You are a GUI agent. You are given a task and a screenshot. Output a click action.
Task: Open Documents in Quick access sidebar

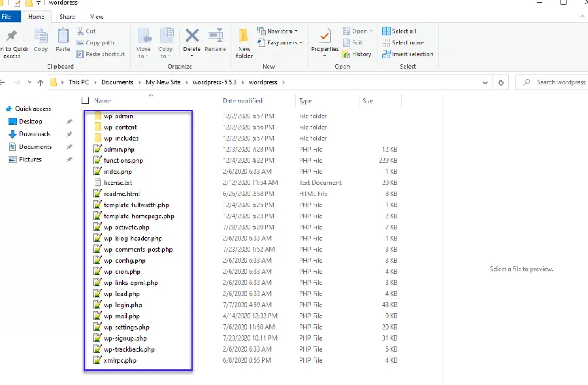point(35,146)
